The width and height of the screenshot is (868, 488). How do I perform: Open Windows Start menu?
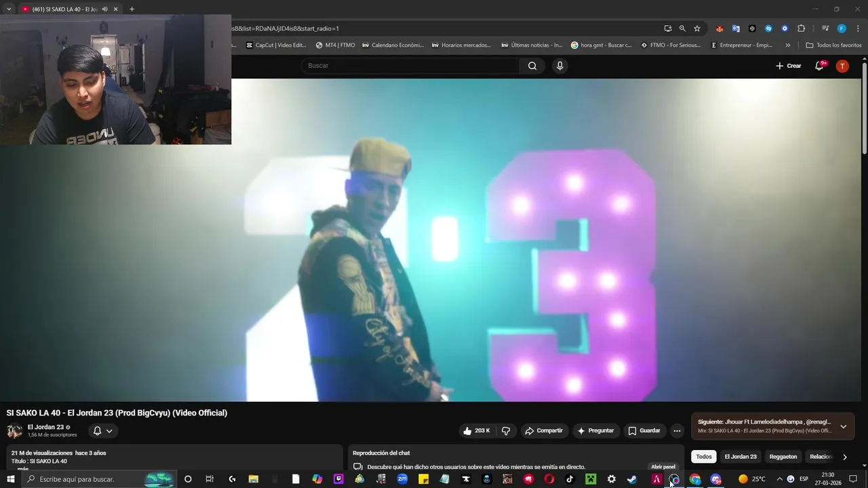10,479
